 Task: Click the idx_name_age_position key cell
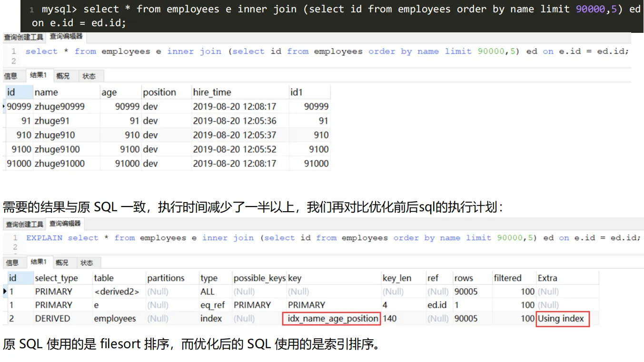(333, 319)
